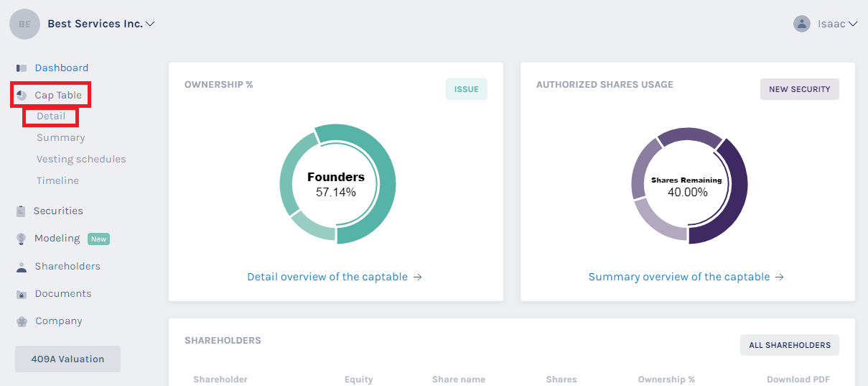
Task: Open the 409A Valuation button
Action: coord(67,359)
